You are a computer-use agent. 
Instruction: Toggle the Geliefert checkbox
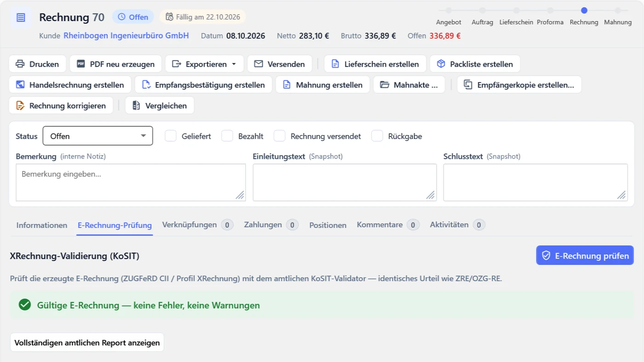pyautogui.click(x=171, y=136)
